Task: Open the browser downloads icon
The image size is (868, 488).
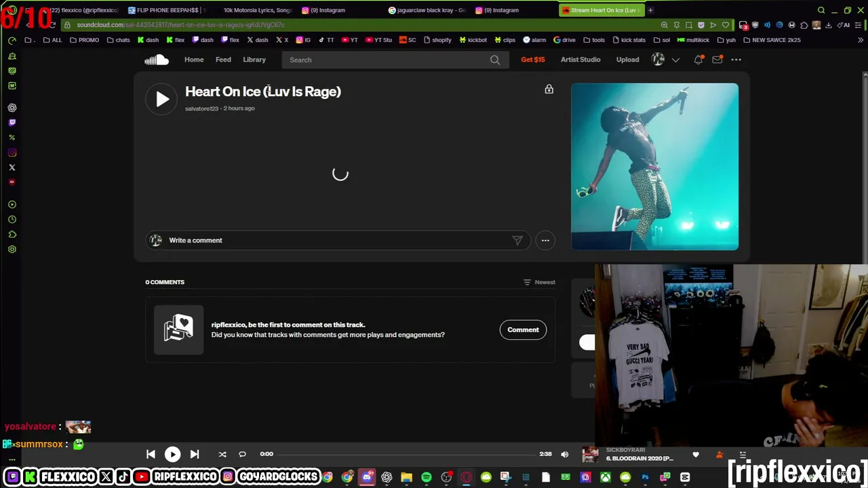Action: point(828,25)
